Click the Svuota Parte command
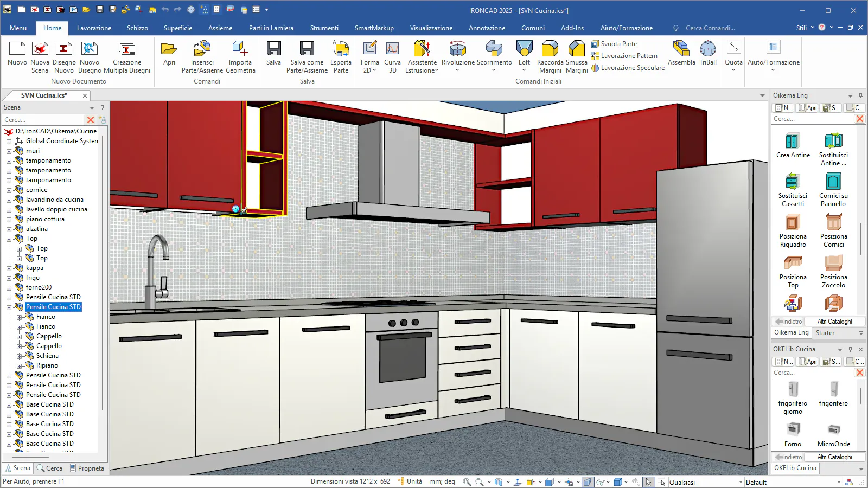868x488 pixels. tap(618, 44)
